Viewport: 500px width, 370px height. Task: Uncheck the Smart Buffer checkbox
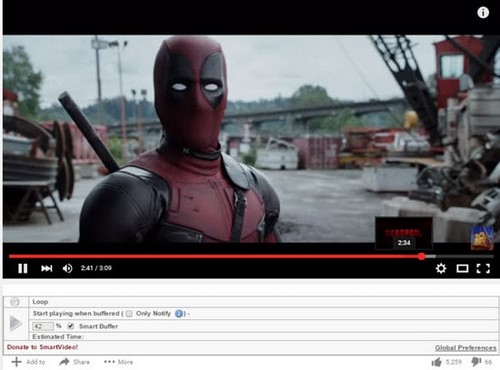tap(70, 326)
